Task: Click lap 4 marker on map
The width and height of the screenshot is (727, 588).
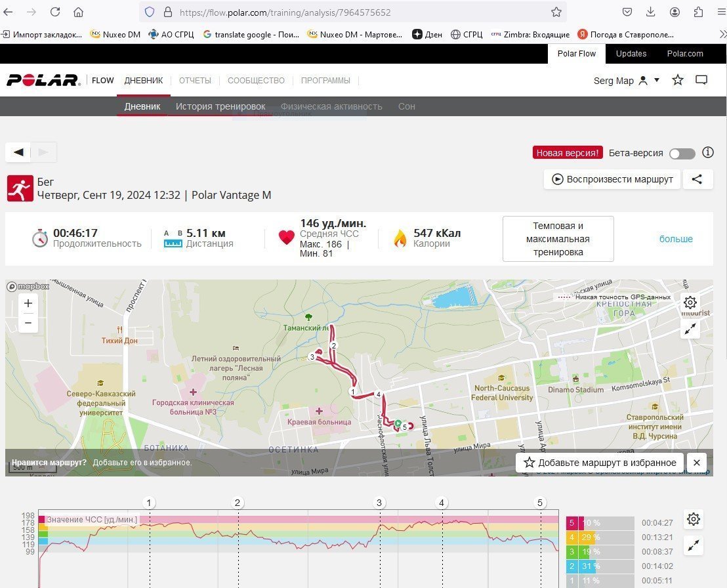Action: [x=379, y=394]
